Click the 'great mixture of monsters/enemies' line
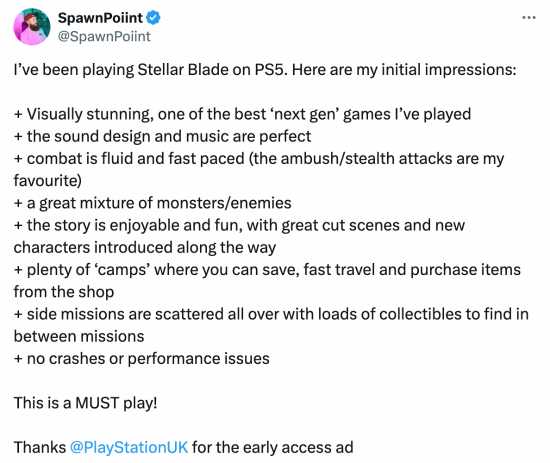 point(153,203)
